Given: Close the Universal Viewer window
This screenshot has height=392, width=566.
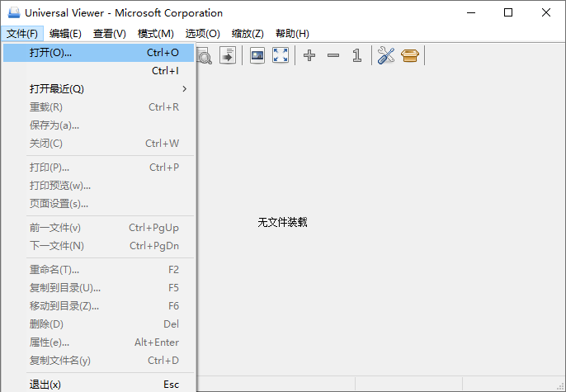Looking at the screenshot, I should (546, 12).
